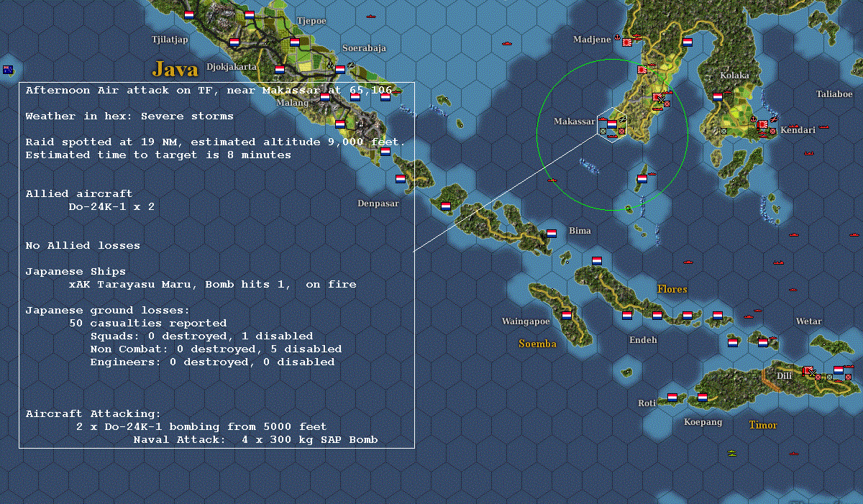
Task: Click the Australian flag at left edge
Action: click(x=9, y=70)
